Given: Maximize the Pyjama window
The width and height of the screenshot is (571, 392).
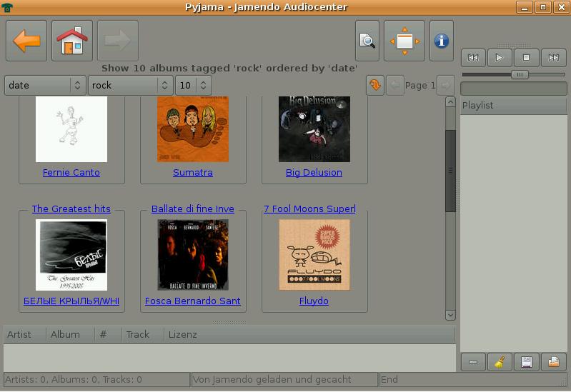Looking at the screenshot, I should coord(542,7).
